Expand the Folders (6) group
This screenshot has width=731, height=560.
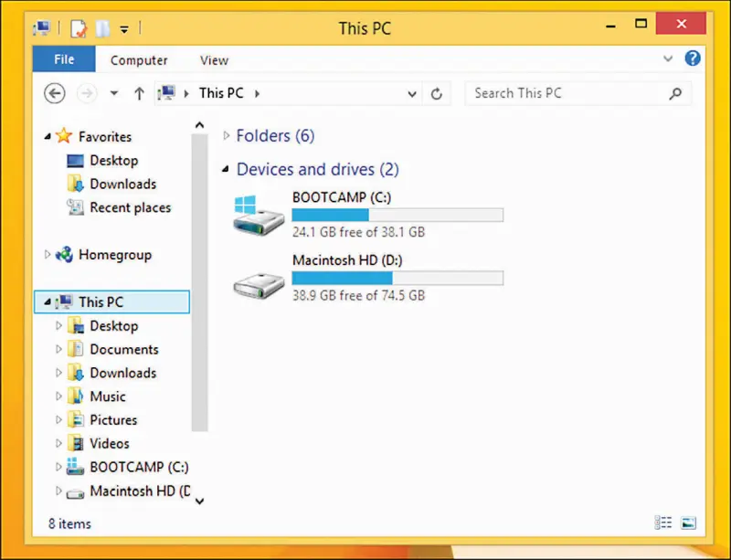228,136
